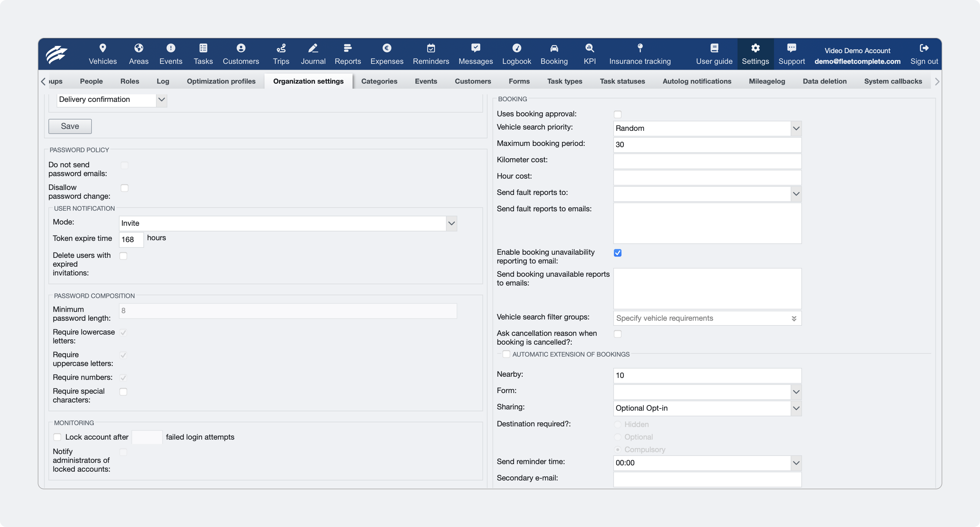Tick the Lock account after checkbox
The image size is (980, 527).
tap(58, 437)
